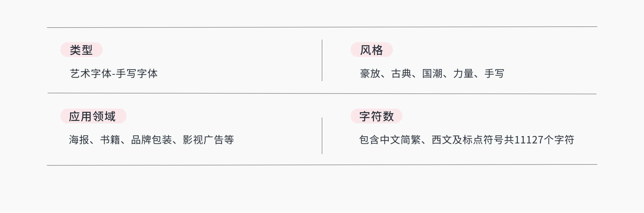Click the 国潮 style tag
This screenshot has height=213, width=644.
click(x=432, y=74)
